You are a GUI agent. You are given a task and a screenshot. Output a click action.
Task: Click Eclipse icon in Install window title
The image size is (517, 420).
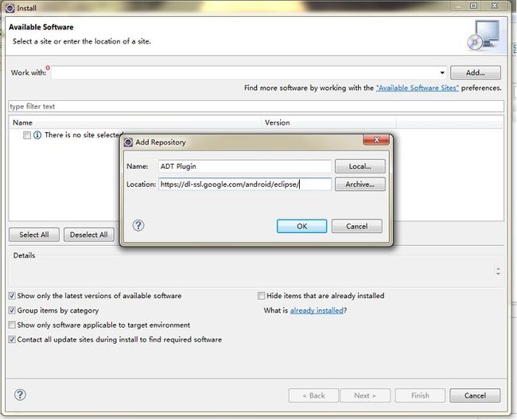[10, 8]
